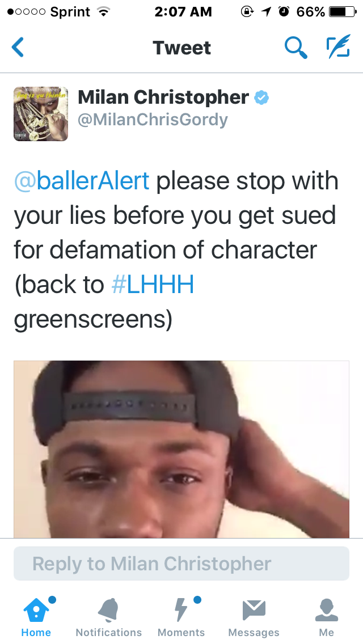Screen dimensions: 363x644
Task: Tap the Reply to Milan Christopher field
Action: click(181, 563)
